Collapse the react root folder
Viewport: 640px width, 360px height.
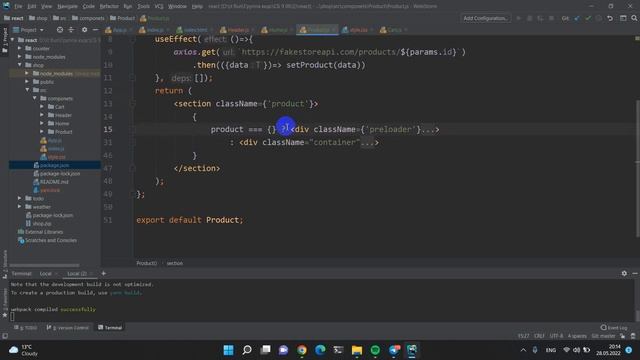pos(13,40)
